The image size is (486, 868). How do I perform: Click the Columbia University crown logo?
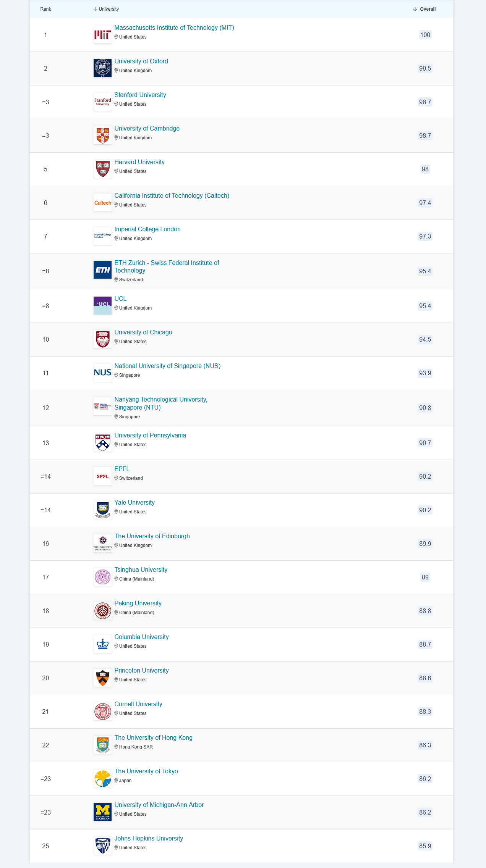pos(102,644)
